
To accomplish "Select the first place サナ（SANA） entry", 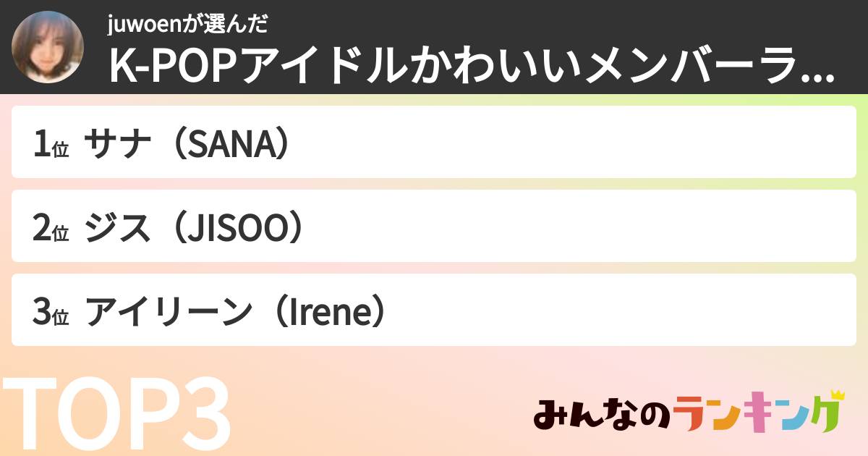I will pos(434,143).
